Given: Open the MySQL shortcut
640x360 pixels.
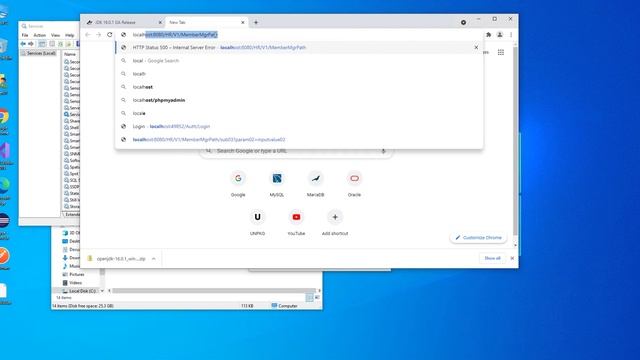Looking at the screenshot, I should (x=277, y=184).
